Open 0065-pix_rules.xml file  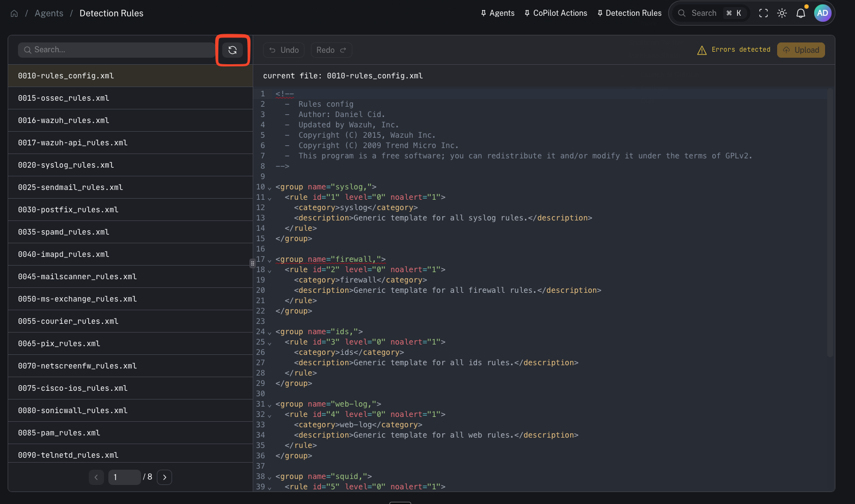[x=130, y=343]
